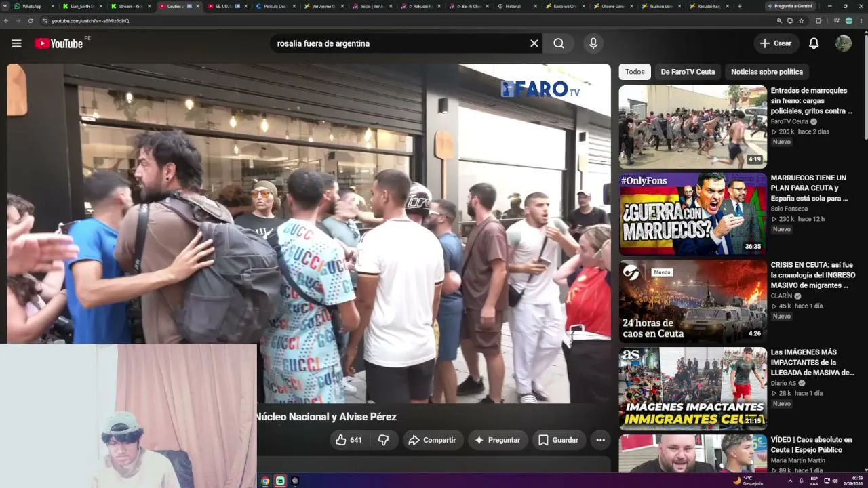This screenshot has width=868, height=488.
Task: Select the 'Noticias sobre política' chip
Action: 767,72
